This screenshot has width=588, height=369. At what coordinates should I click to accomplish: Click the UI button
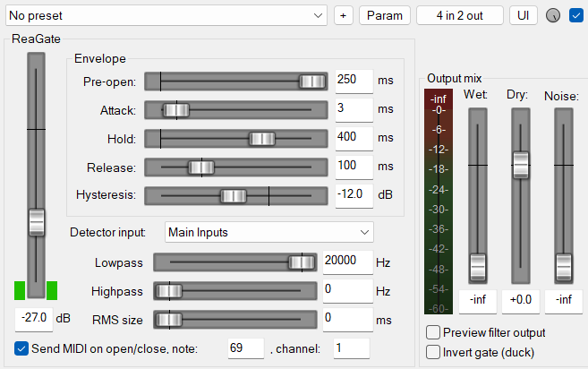pyautogui.click(x=524, y=16)
